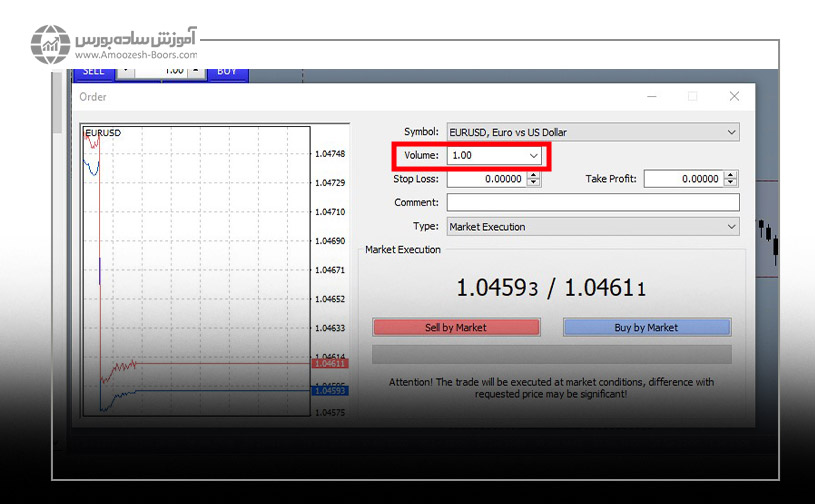Click the maximize icon of Order dialog
815x504 pixels.
[692, 97]
